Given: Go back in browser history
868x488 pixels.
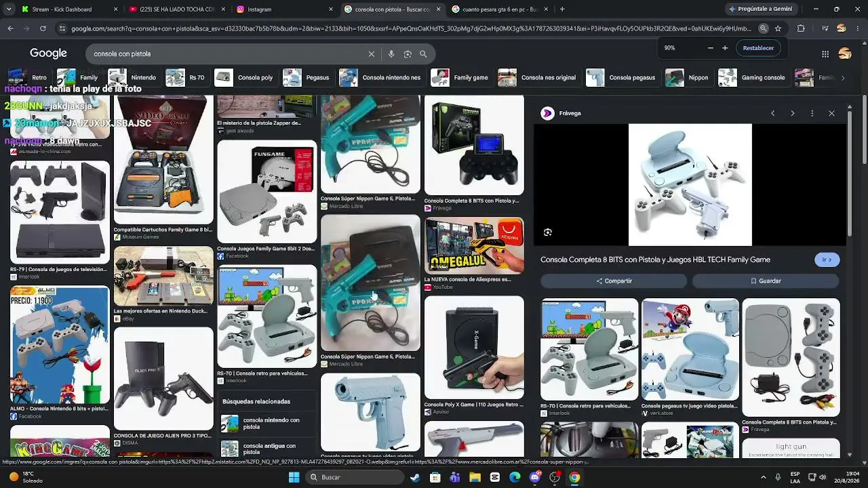Looking at the screenshot, I should 10,28.
